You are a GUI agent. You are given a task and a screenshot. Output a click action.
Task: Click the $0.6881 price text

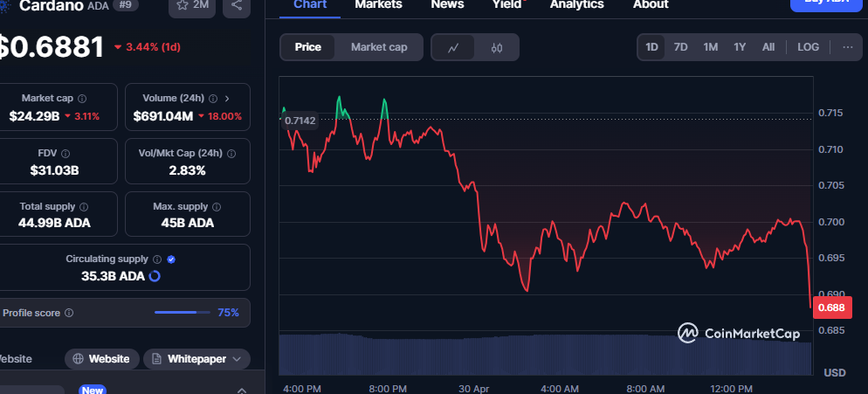click(x=52, y=47)
